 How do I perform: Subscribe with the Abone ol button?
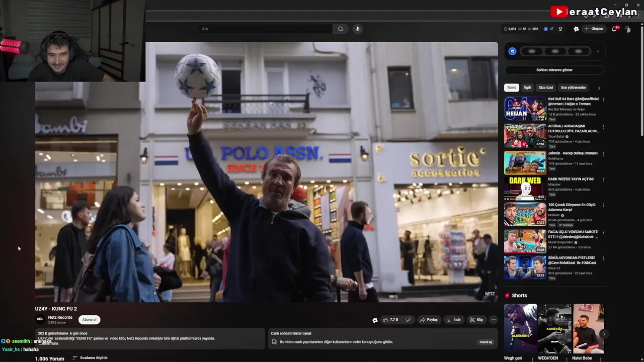coord(89,319)
